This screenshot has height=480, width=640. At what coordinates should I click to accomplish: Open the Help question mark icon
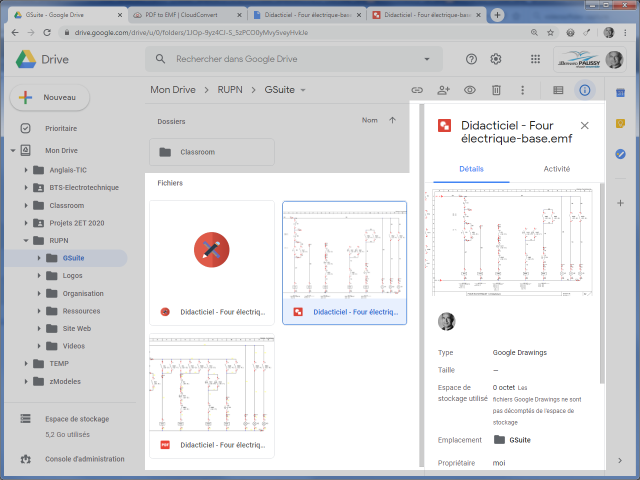471,59
